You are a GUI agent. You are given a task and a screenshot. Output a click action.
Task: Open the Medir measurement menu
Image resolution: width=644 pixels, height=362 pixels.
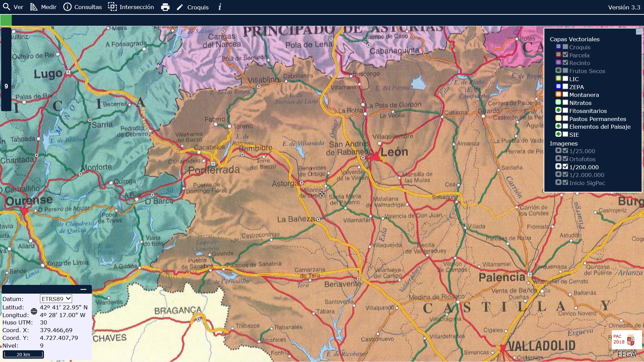(43, 7)
